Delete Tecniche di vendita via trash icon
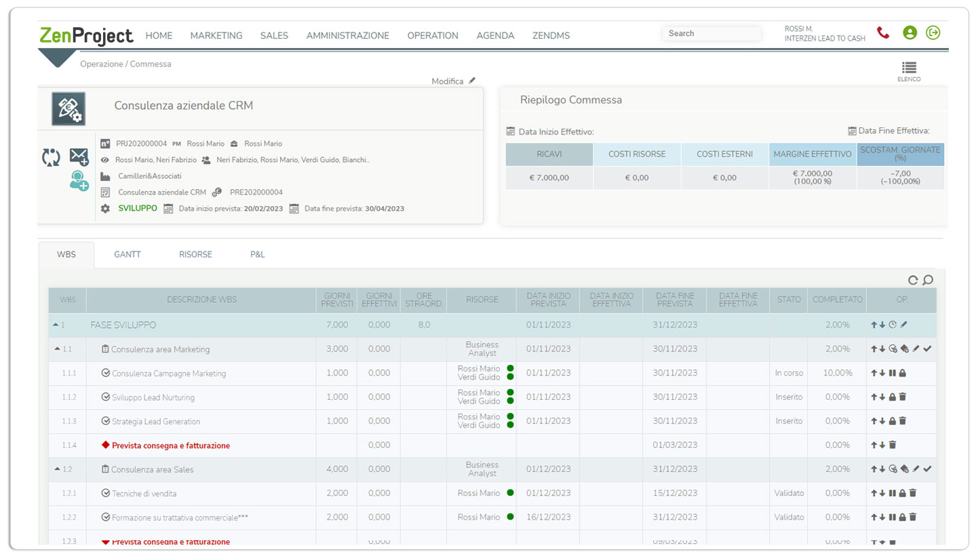Viewport: 980px width, 557px height. coord(913,493)
